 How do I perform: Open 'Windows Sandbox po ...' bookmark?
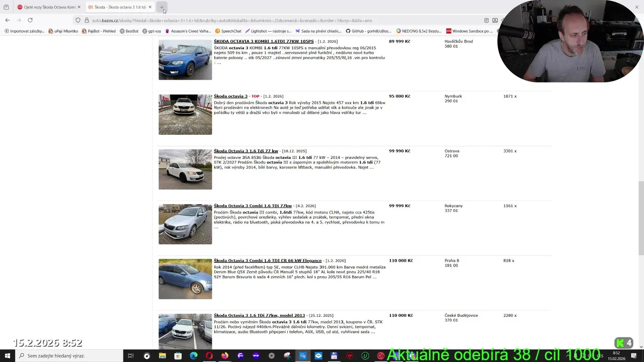(x=469, y=31)
